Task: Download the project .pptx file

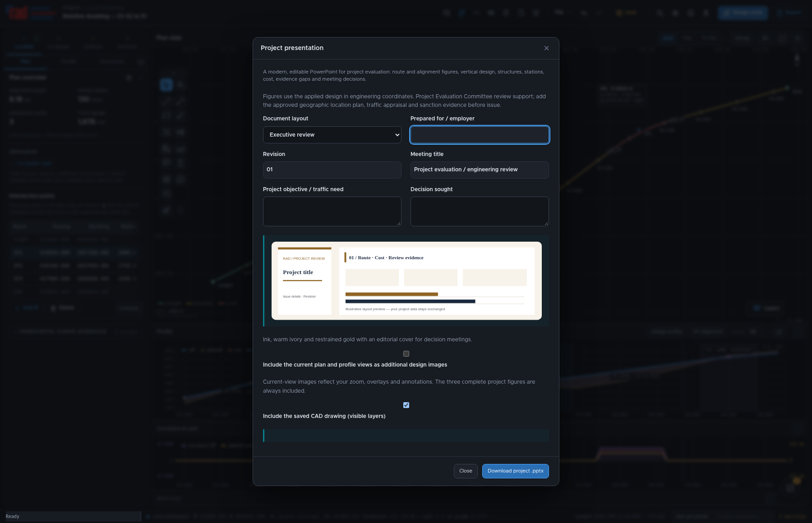Action: [x=515, y=471]
